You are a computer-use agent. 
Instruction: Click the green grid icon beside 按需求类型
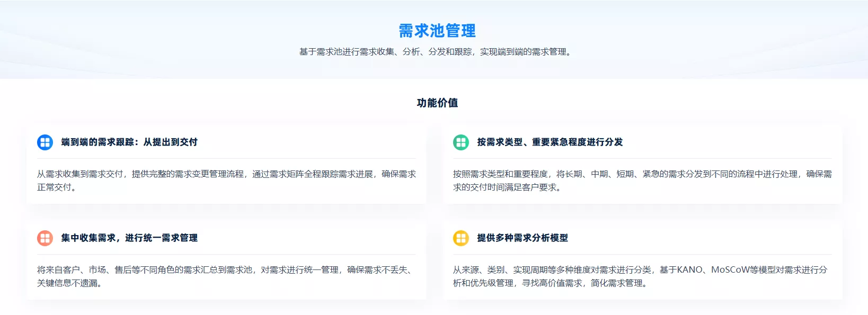[461, 142]
